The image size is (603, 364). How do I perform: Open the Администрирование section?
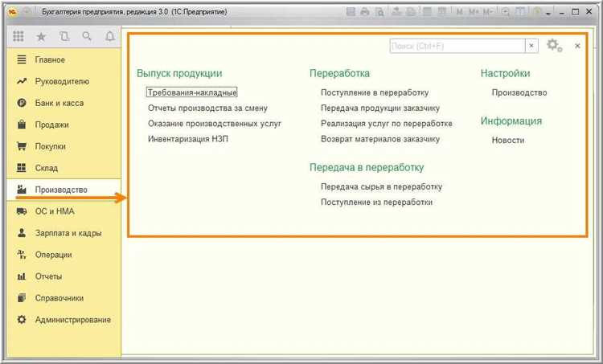(x=64, y=320)
